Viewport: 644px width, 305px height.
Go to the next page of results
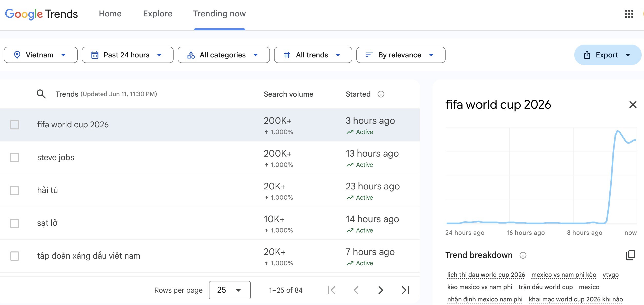click(381, 290)
